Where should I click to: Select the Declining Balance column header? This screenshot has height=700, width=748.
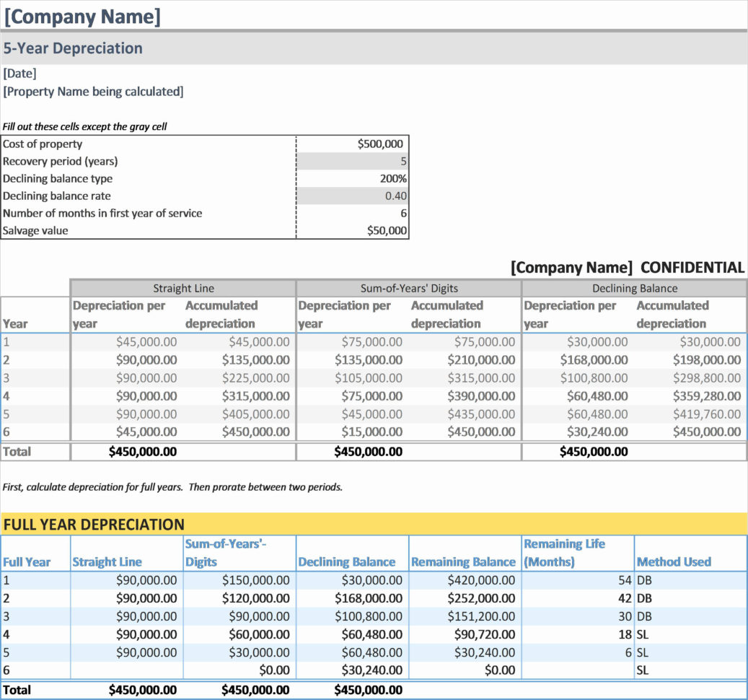click(x=634, y=288)
